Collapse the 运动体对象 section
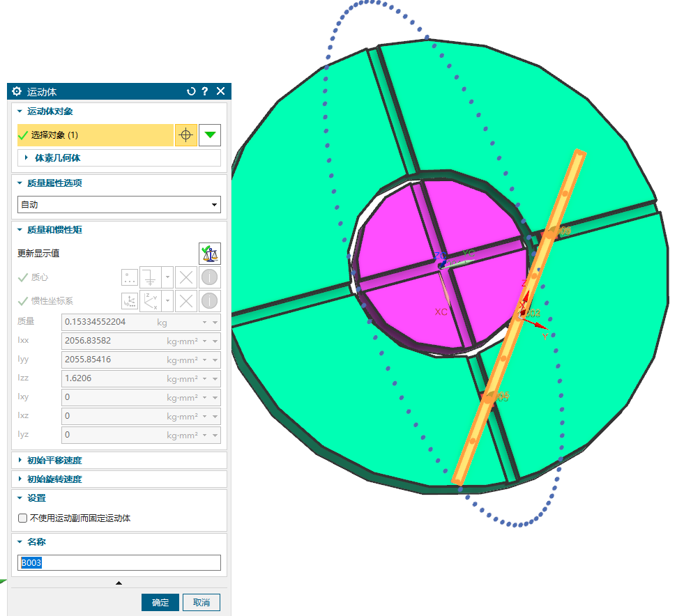The image size is (677, 616). coord(50,111)
